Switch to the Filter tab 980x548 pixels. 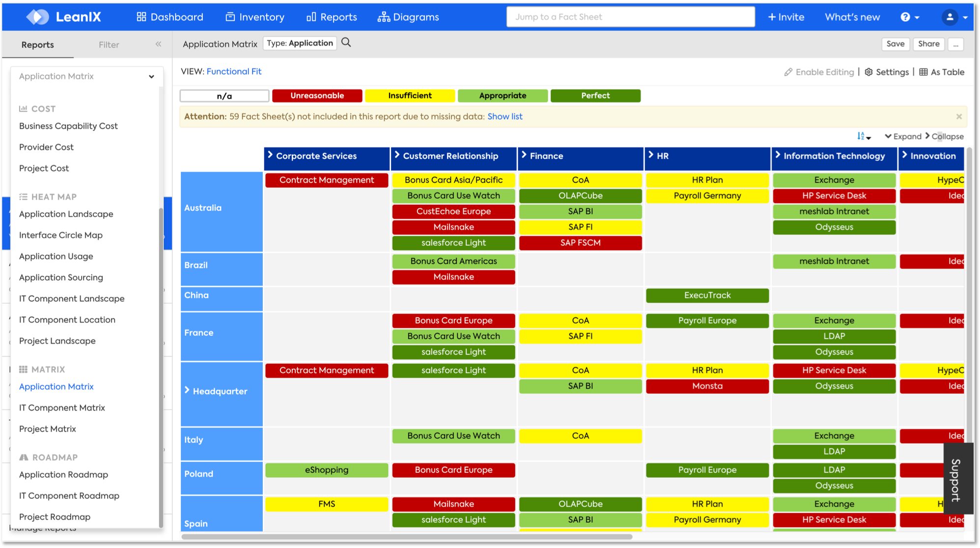pyautogui.click(x=109, y=45)
